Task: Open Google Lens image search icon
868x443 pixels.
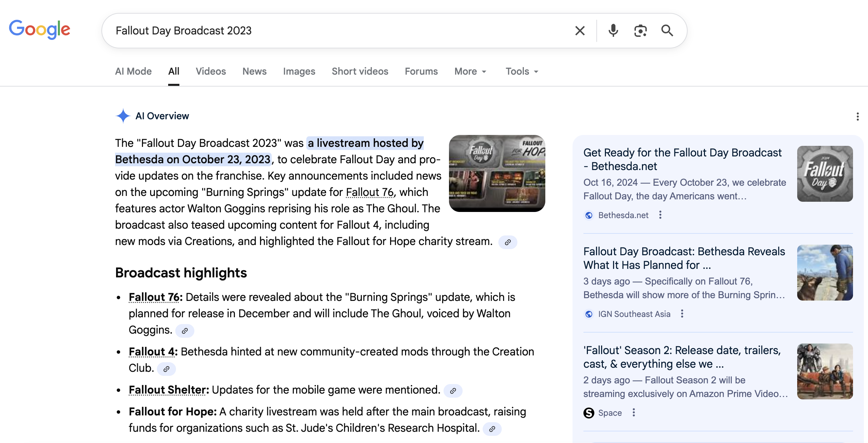Action: [640, 31]
